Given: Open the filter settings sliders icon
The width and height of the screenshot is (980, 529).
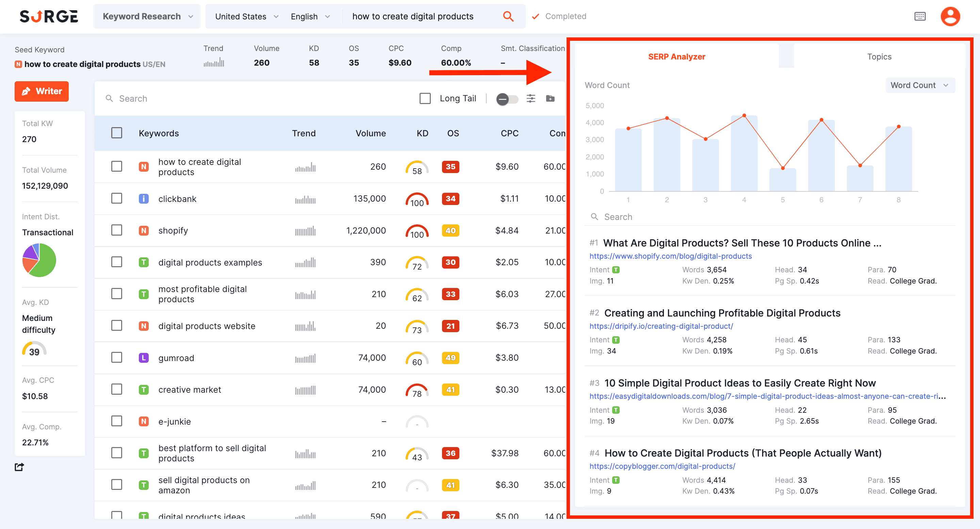Looking at the screenshot, I should 531,99.
